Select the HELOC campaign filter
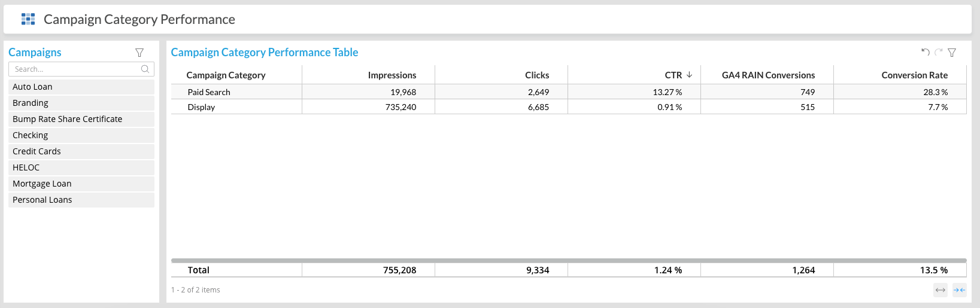This screenshot has width=980, height=308. coord(26,167)
